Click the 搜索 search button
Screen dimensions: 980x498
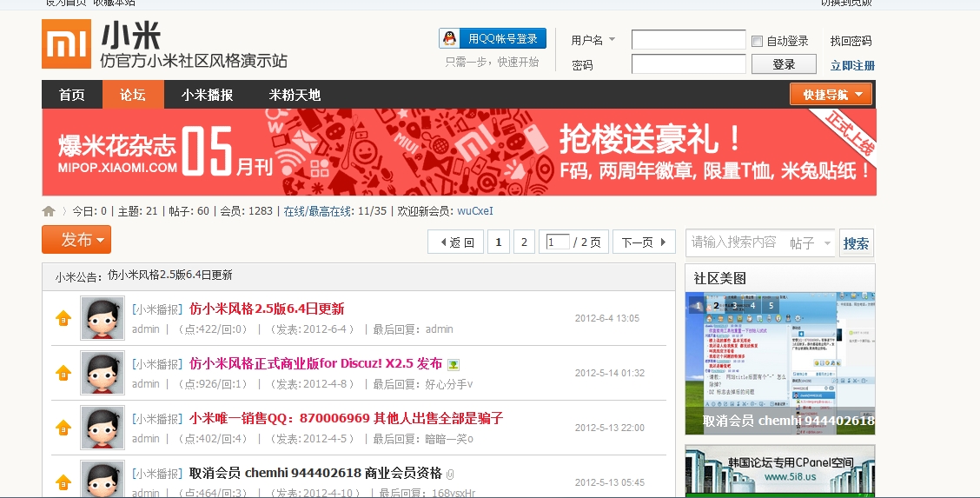(856, 243)
